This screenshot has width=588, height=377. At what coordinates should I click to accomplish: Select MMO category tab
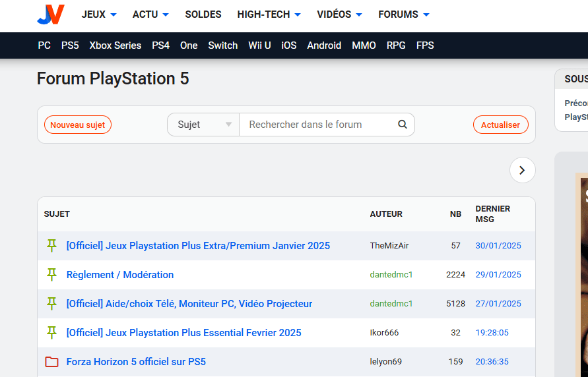pyautogui.click(x=364, y=45)
